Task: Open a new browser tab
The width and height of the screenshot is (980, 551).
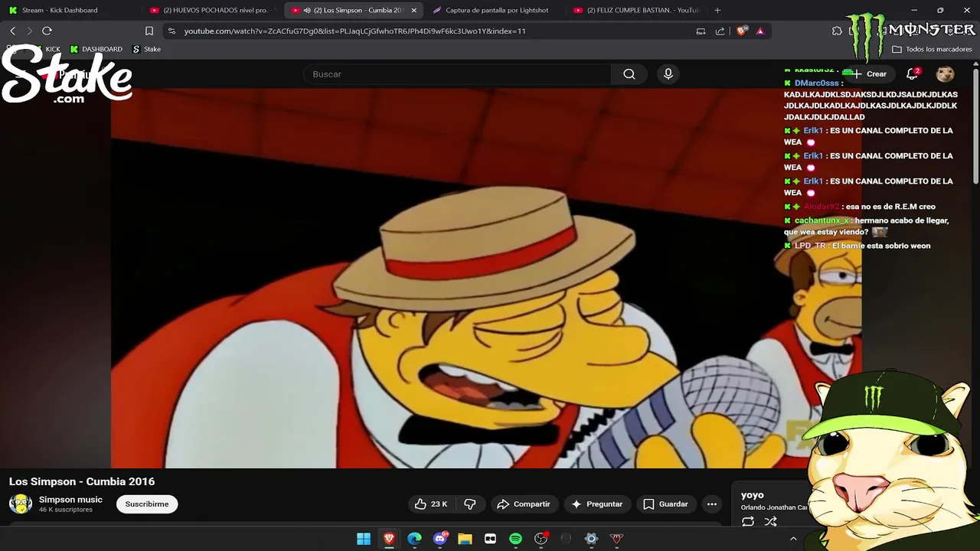Action: click(717, 10)
